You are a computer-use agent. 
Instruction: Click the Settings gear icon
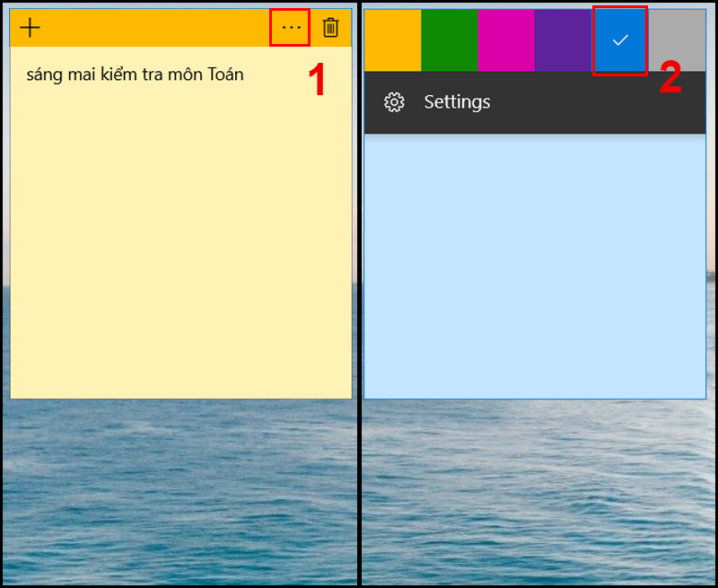click(x=394, y=102)
